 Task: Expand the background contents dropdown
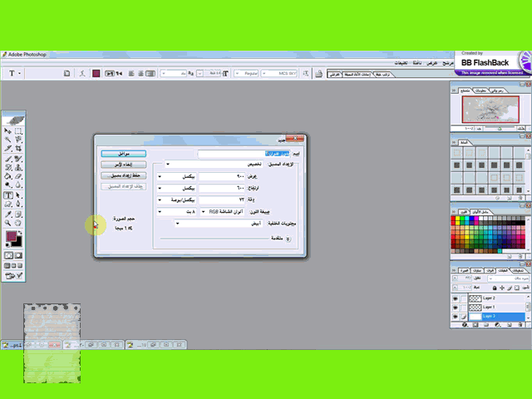[177, 224]
